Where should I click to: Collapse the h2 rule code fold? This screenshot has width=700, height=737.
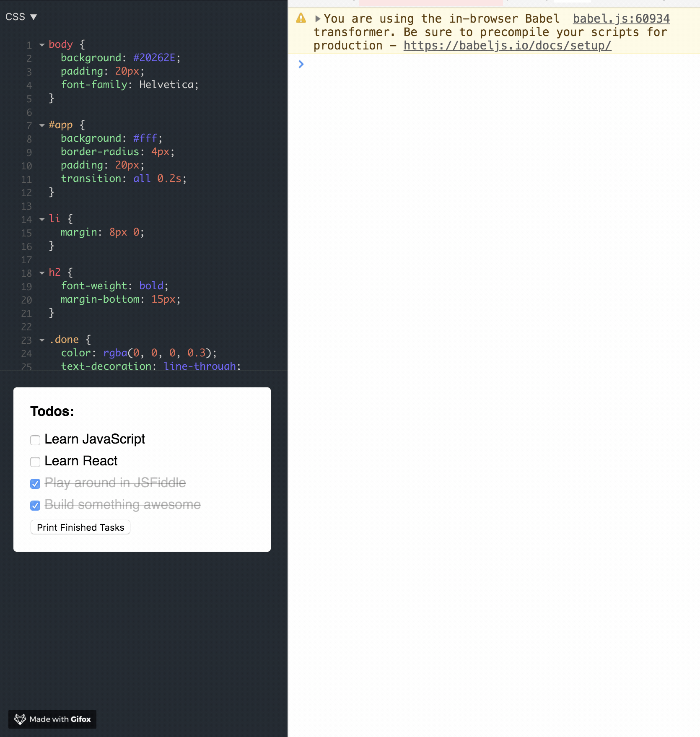click(x=41, y=272)
